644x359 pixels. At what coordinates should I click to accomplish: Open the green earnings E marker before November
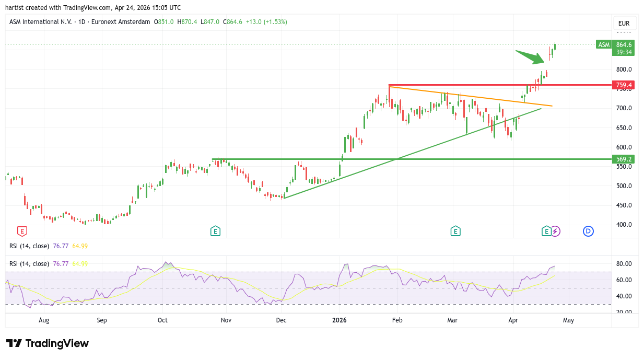coord(215,230)
